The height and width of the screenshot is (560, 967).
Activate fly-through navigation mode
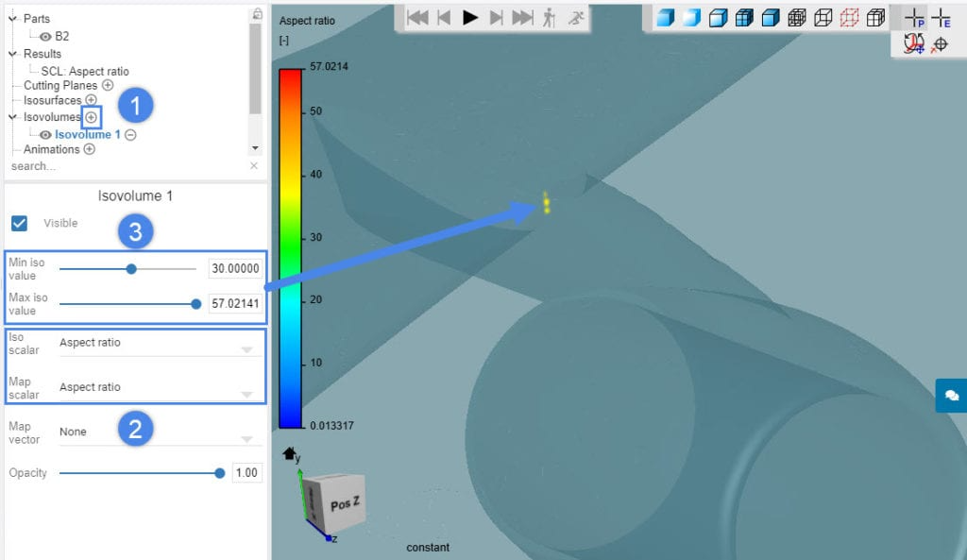click(x=577, y=17)
